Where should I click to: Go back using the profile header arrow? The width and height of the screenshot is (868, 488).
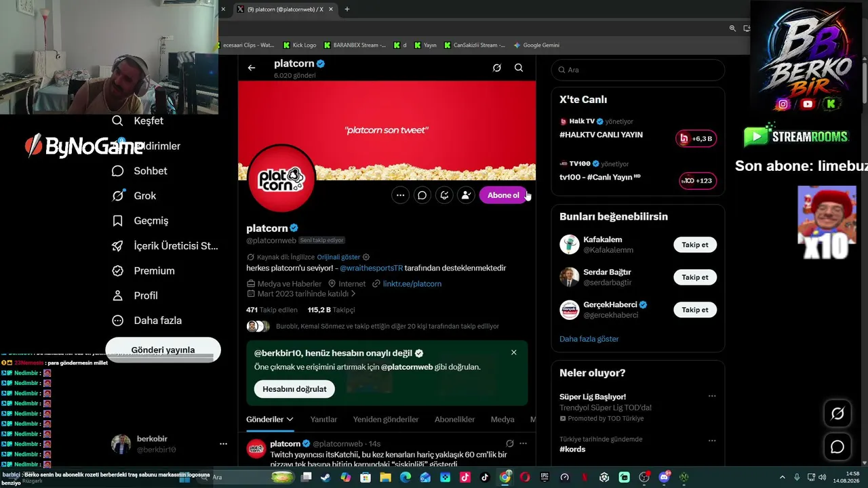(x=252, y=68)
